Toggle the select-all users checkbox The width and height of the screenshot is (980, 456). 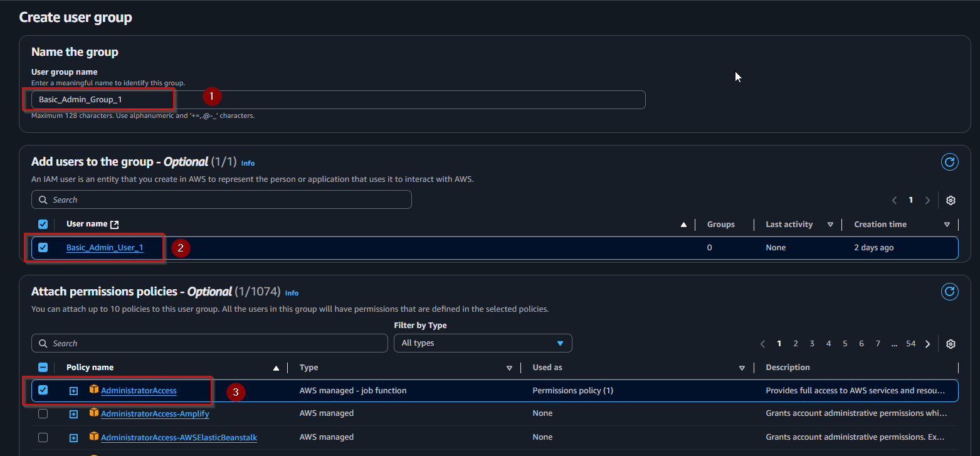point(43,224)
